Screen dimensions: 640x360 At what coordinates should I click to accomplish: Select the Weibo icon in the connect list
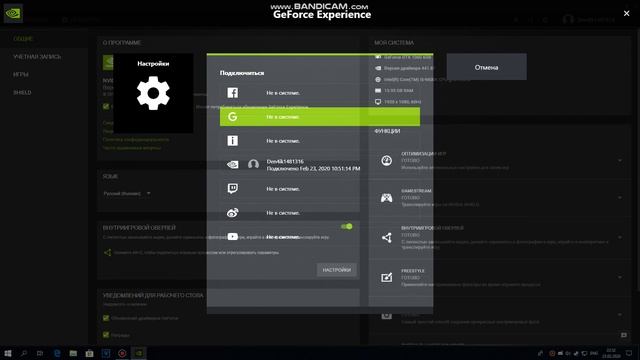(x=233, y=213)
